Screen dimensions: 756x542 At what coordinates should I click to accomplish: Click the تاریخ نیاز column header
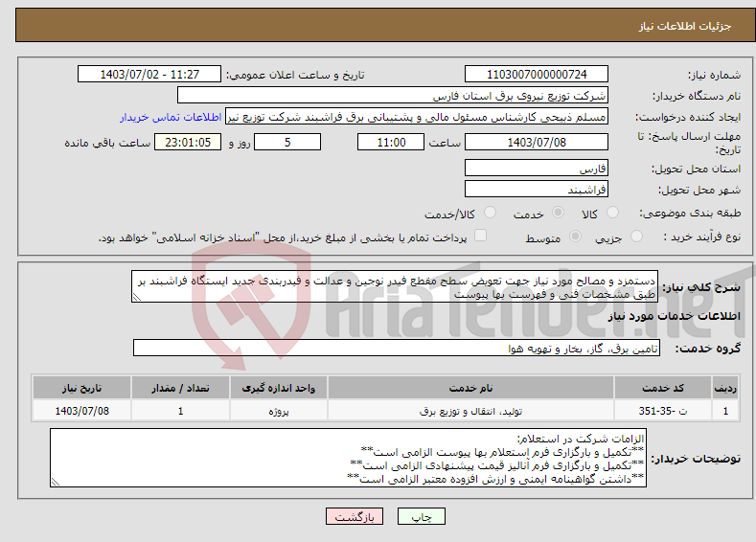pyautogui.click(x=81, y=388)
